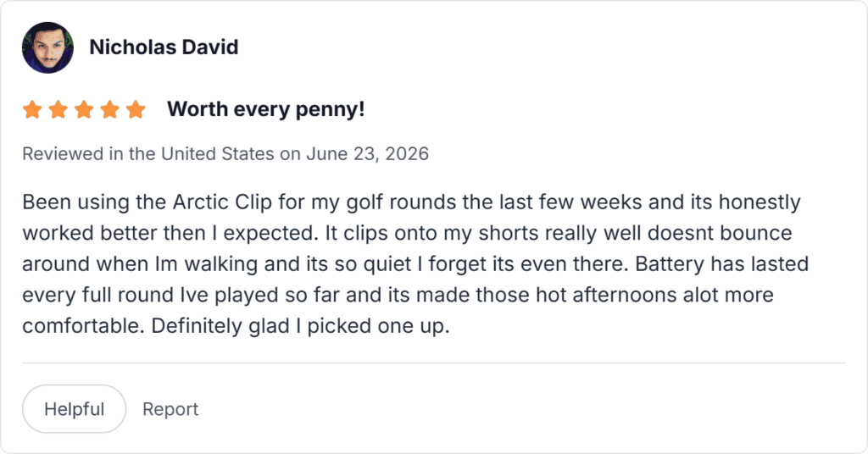Click the June 23, 2026 date text
Image resolution: width=868 pixels, height=454 pixels.
[368, 153]
